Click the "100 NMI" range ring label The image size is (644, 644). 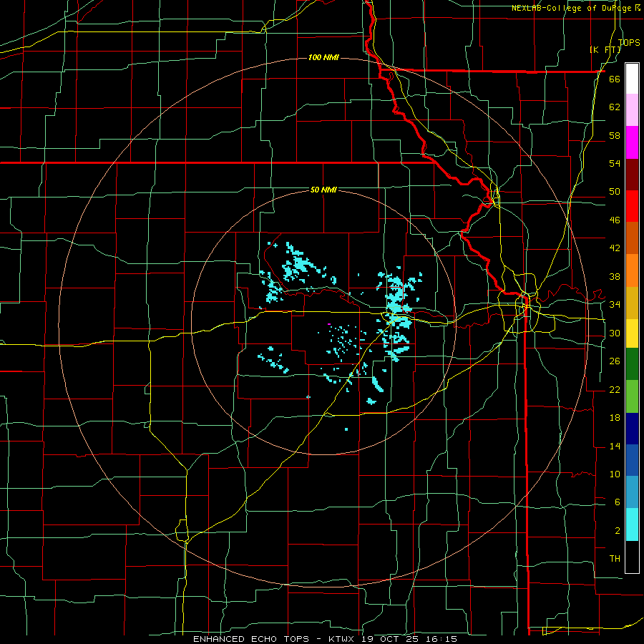coord(323,57)
